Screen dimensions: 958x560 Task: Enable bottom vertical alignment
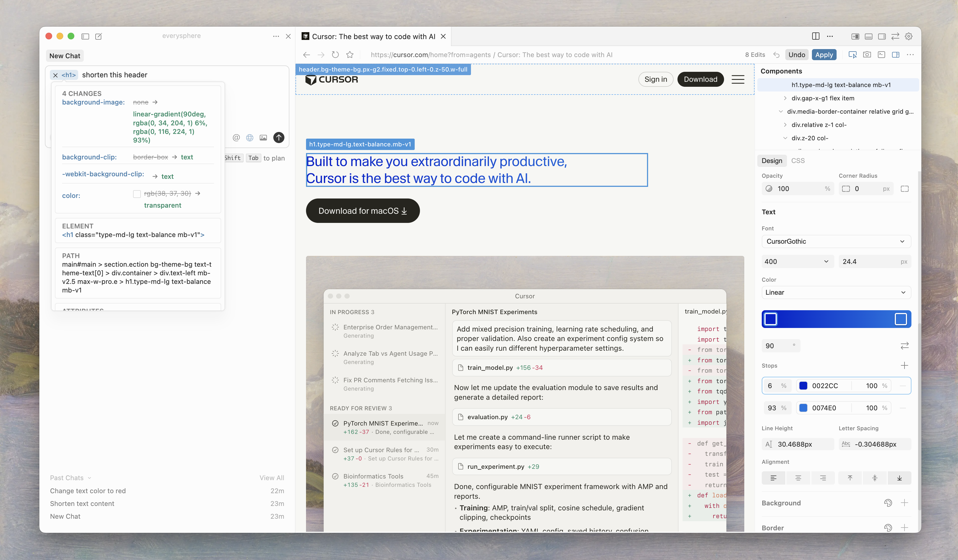pos(900,478)
